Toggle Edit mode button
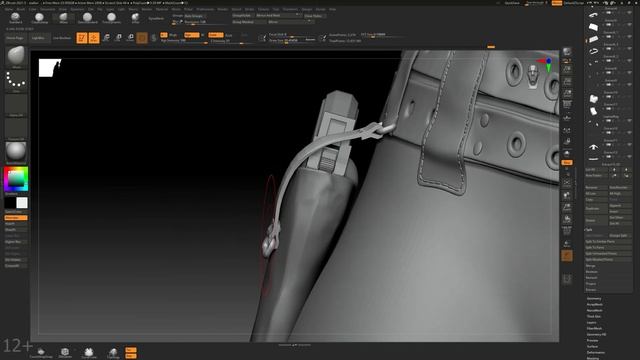The image size is (640, 360). pyautogui.click(x=82, y=38)
